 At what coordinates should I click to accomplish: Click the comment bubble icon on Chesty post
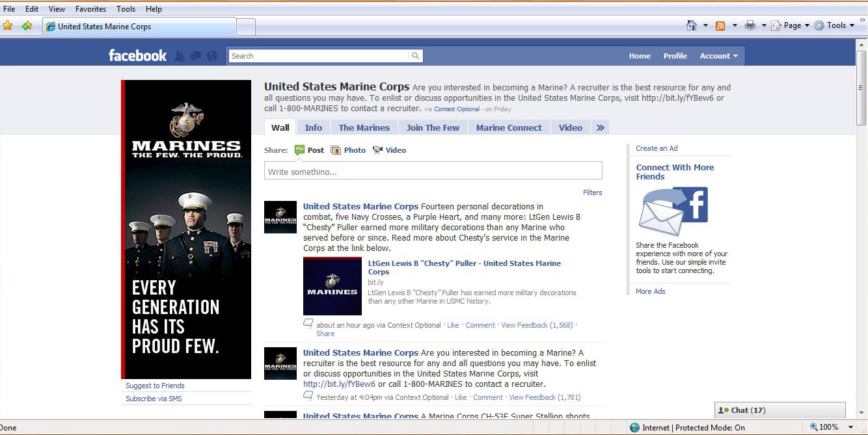[308, 324]
